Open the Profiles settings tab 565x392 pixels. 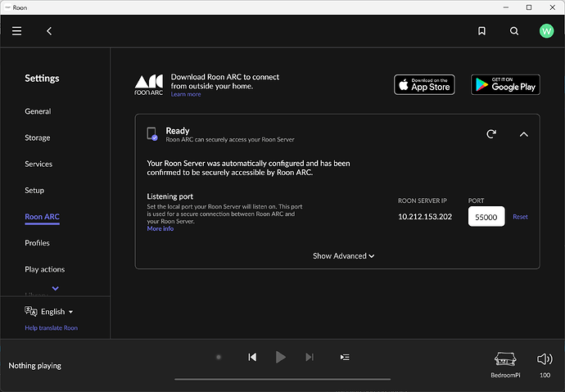(37, 243)
